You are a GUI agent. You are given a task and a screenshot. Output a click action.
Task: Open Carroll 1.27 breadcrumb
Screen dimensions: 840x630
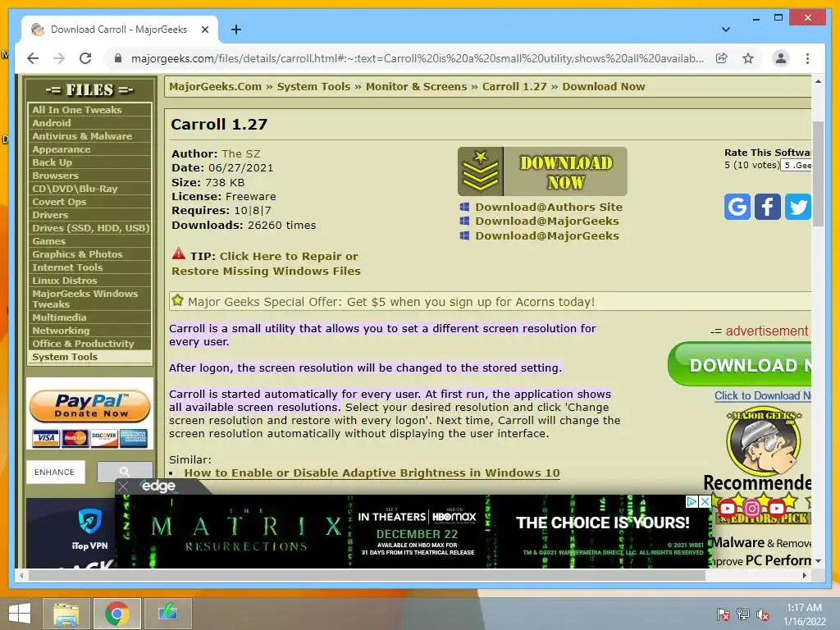tap(514, 87)
